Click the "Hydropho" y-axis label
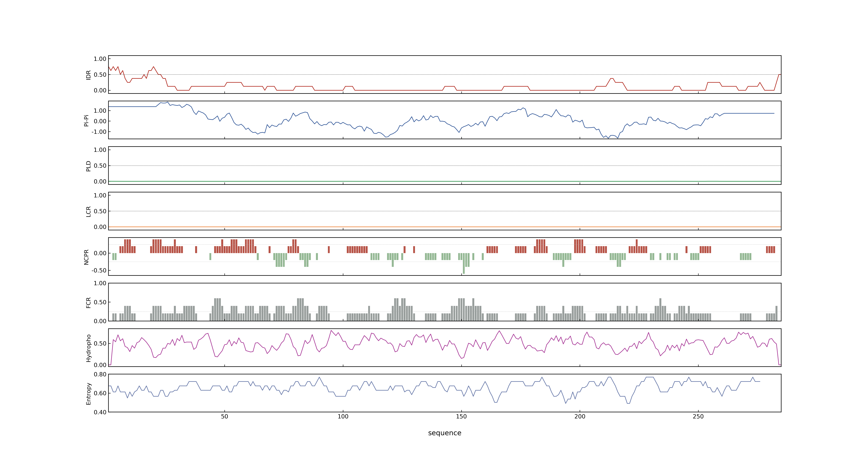868x463 pixels. (88, 348)
